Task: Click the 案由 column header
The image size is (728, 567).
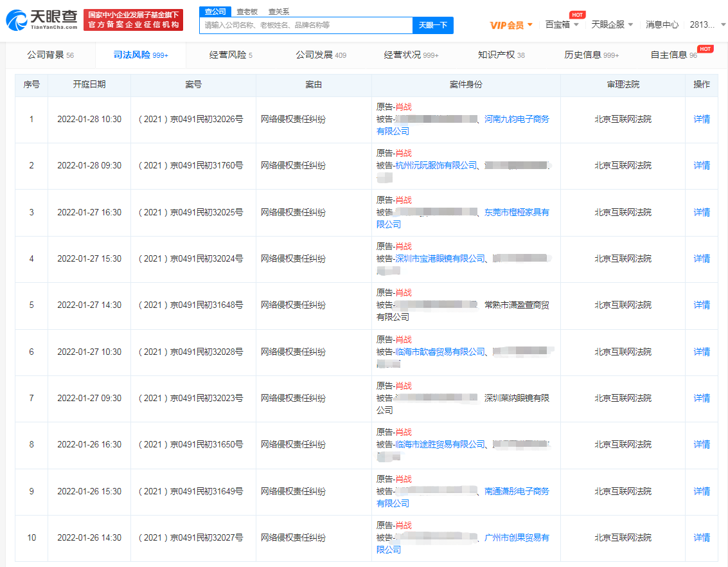Action: click(x=314, y=84)
